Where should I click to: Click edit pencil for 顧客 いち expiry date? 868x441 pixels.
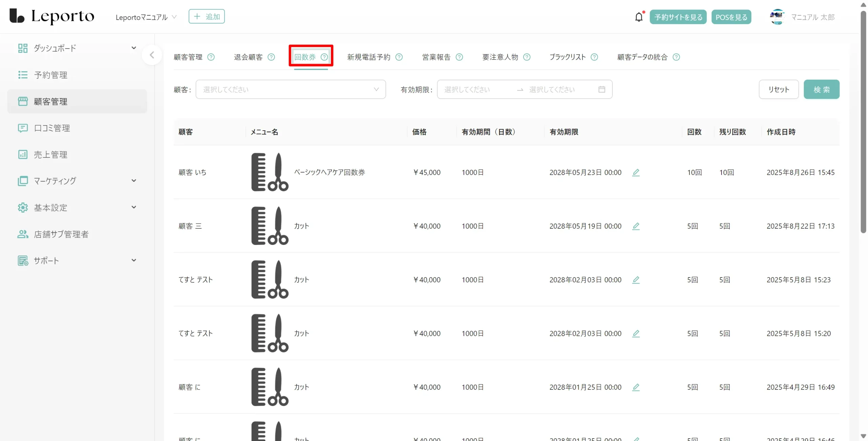[x=636, y=172]
